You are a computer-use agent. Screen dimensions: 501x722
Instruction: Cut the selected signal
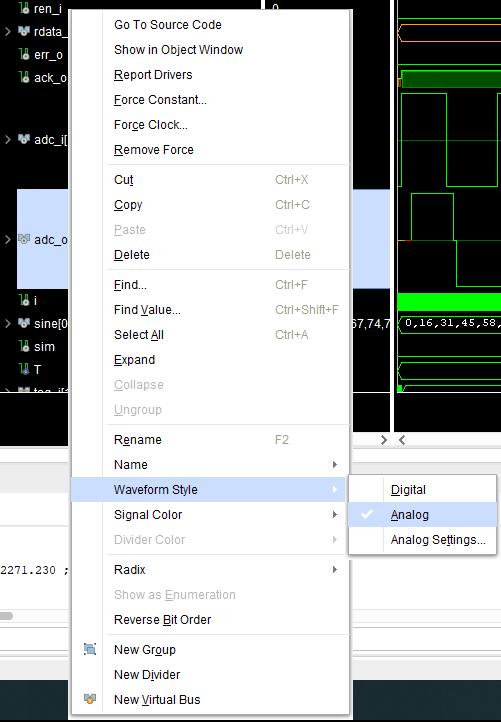210,180
